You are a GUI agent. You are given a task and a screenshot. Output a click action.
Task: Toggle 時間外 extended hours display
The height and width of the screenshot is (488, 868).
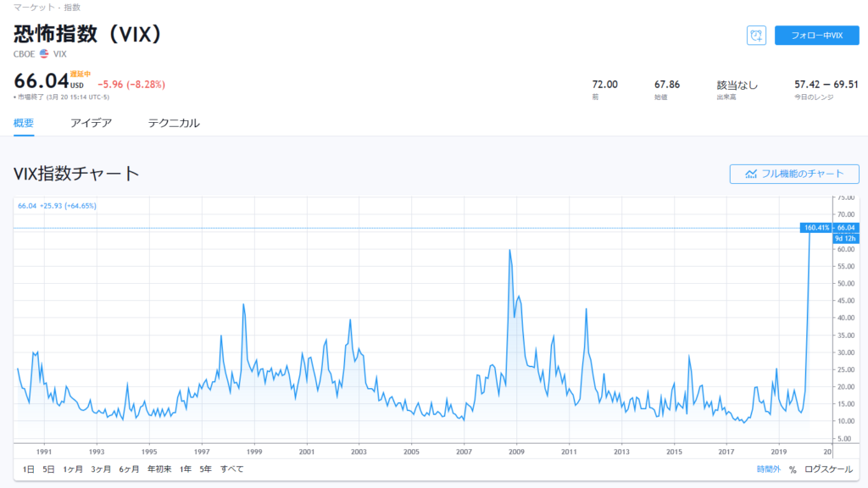(x=769, y=469)
